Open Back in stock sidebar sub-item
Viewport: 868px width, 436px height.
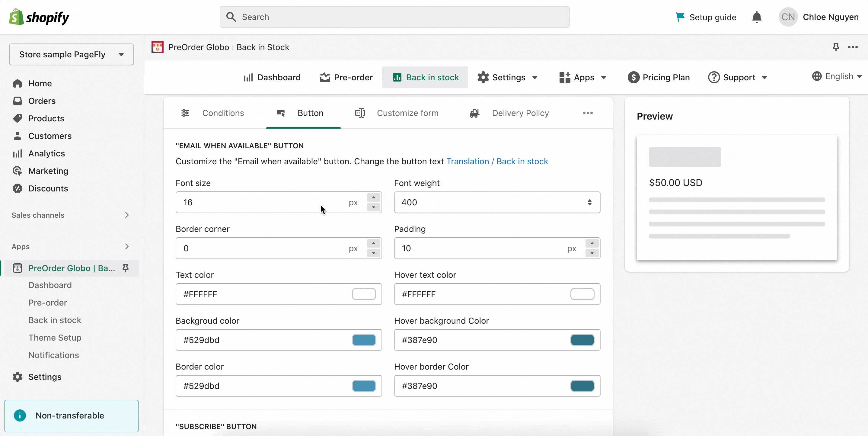coord(55,320)
